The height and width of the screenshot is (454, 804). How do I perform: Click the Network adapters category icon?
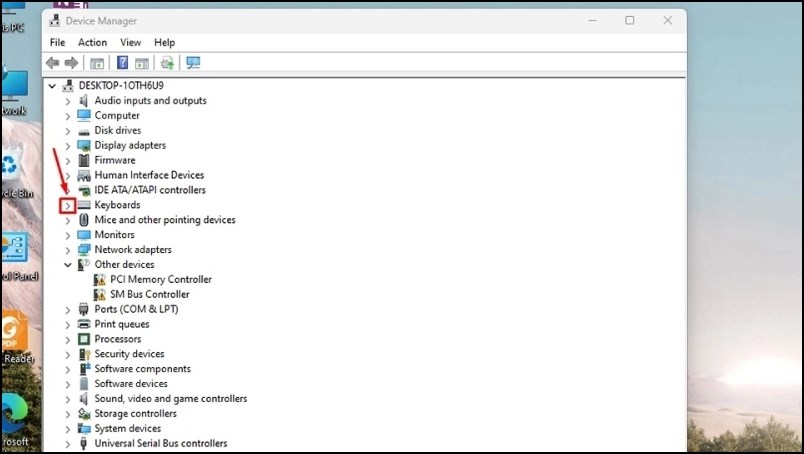[x=84, y=250]
